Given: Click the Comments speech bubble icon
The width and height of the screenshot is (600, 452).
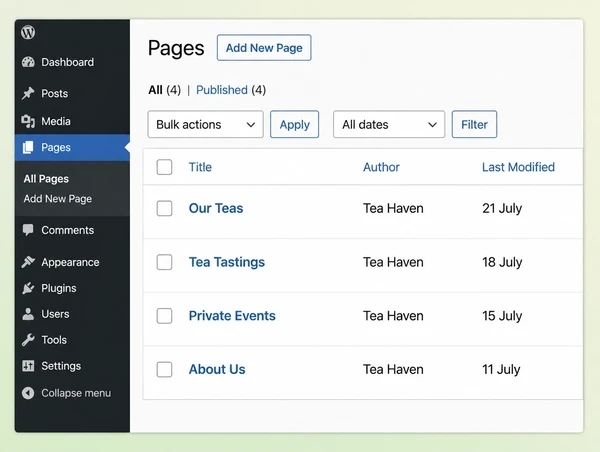Looking at the screenshot, I should pyautogui.click(x=28, y=230).
